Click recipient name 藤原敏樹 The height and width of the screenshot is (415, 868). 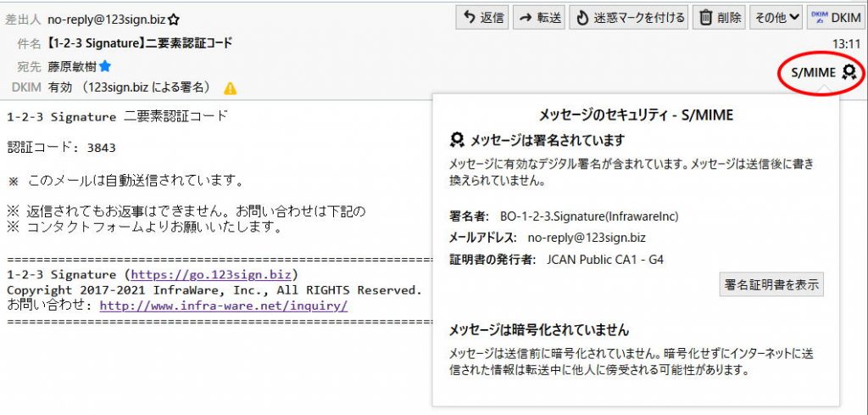(x=73, y=67)
